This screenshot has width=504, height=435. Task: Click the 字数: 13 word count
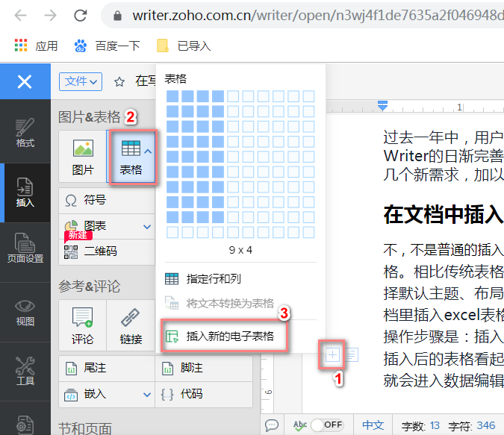coord(420,426)
